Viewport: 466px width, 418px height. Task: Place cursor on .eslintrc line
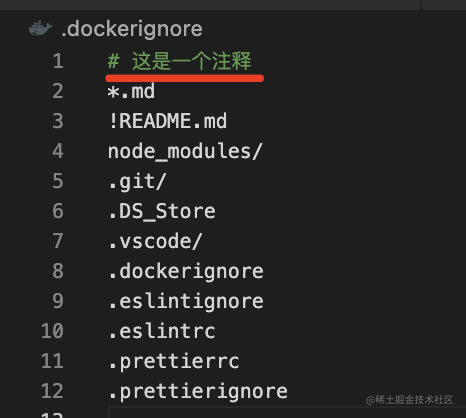[x=162, y=331]
